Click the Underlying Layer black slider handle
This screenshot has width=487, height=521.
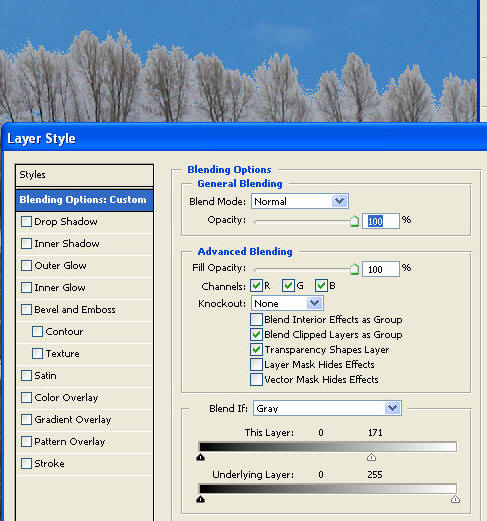tap(200, 499)
